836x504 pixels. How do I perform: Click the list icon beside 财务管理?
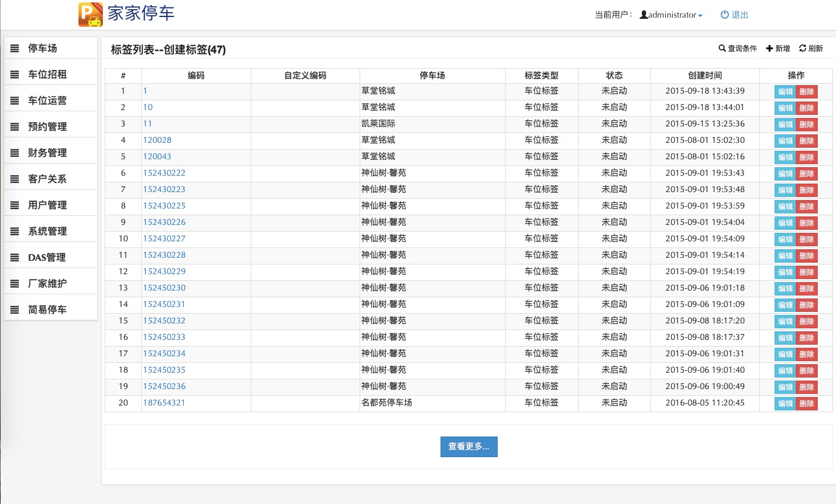coord(15,153)
